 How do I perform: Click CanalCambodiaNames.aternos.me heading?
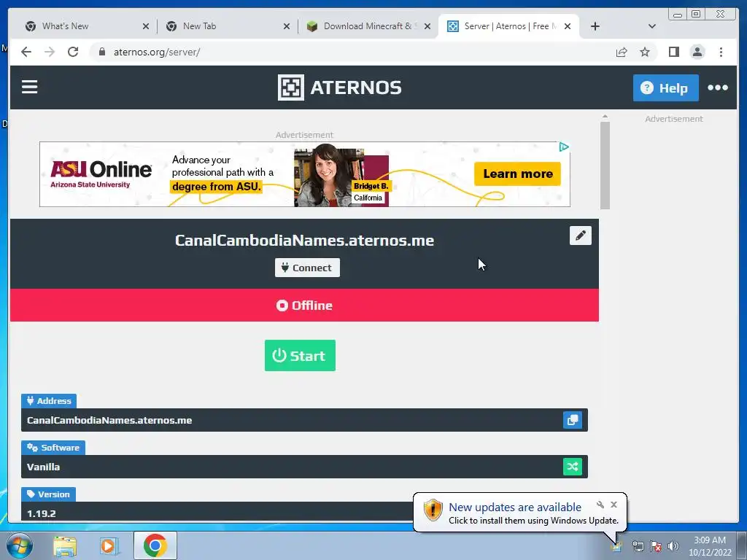tap(304, 240)
